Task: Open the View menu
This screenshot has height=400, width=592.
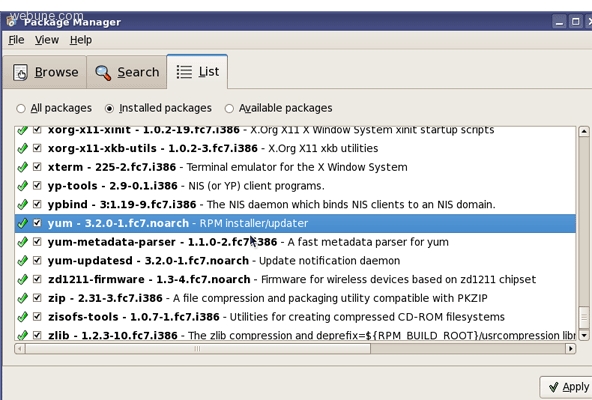Action: tap(47, 40)
